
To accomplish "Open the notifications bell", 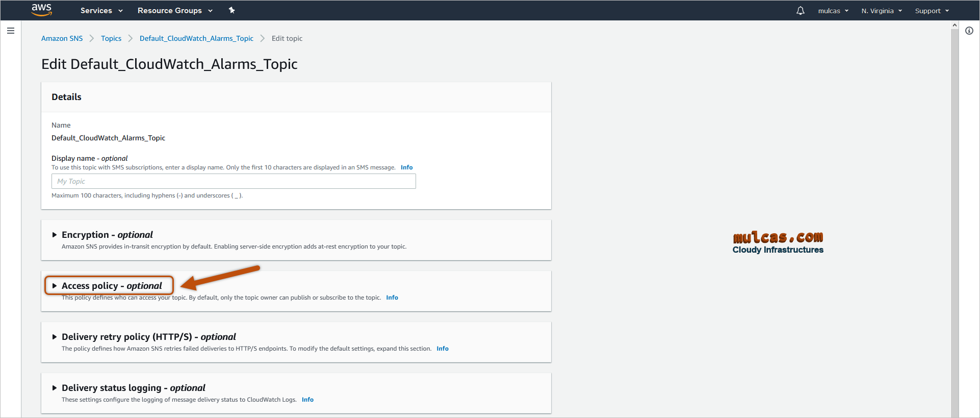I will point(800,11).
